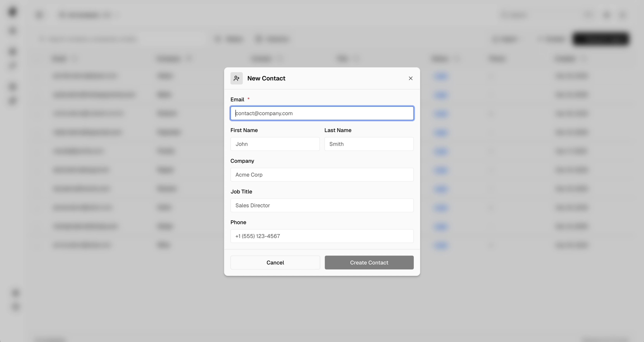644x342 pixels.
Task: Click the dark action button in the top-right corner
Action: 601,39
